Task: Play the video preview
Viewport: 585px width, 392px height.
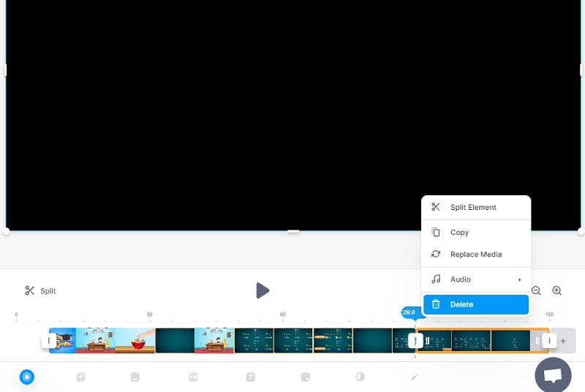Action: (263, 290)
